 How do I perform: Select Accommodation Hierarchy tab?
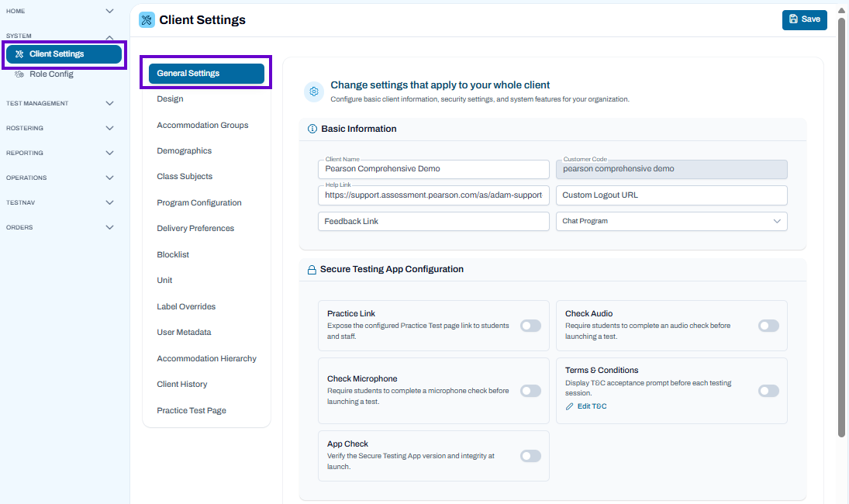(x=207, y=358)
